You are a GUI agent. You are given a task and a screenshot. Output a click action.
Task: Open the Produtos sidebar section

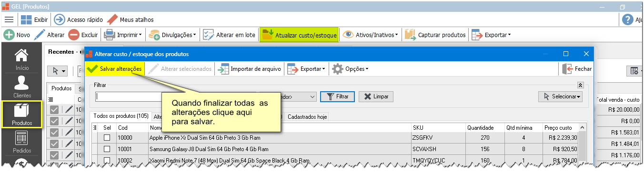21,114
